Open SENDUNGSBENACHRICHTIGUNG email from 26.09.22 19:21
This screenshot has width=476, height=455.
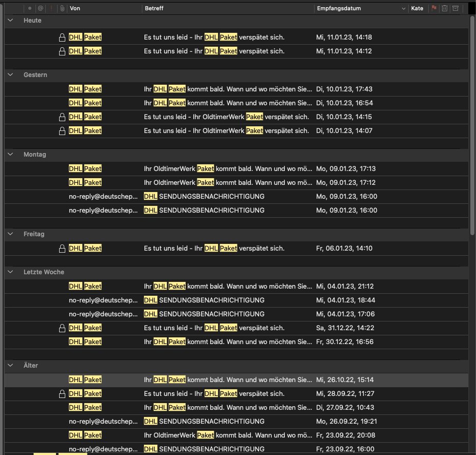tap(236, 422)
